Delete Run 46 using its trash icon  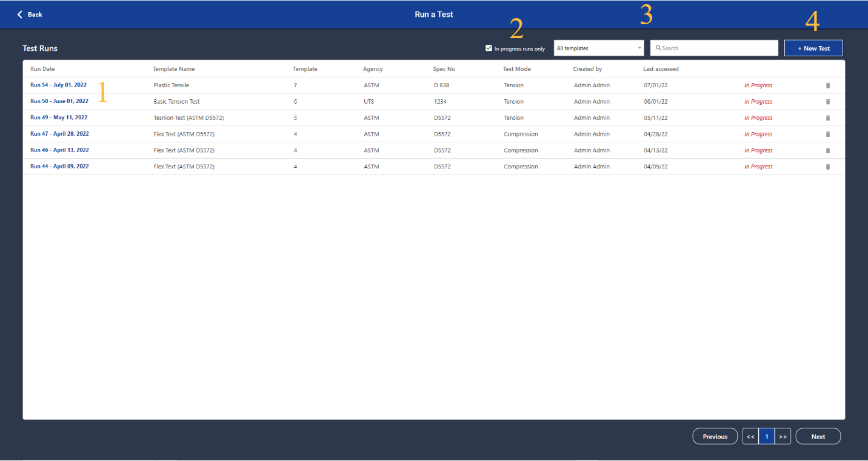828,150
